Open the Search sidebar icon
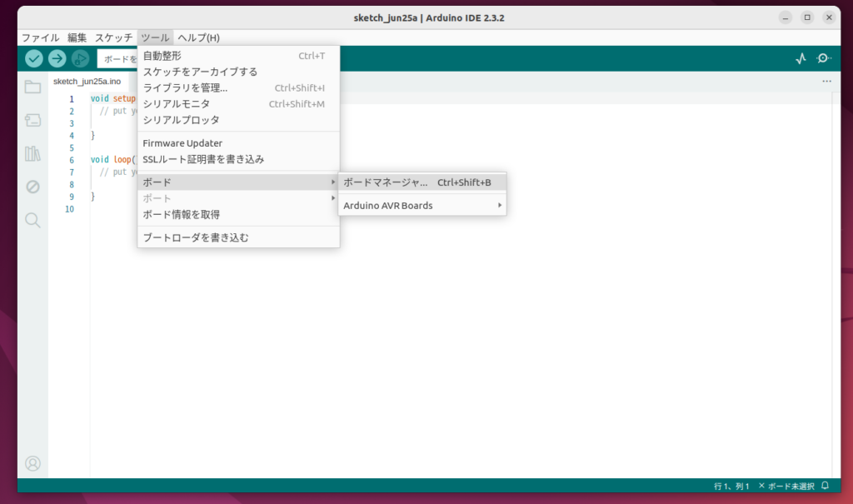The height and width of the screenshot is (504, 853). pos(32,220)
